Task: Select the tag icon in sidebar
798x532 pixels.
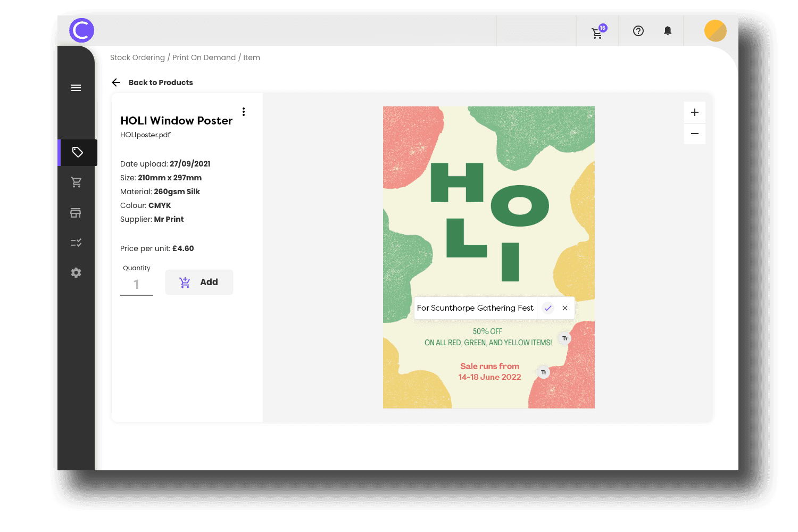Action: pos(77,153)
